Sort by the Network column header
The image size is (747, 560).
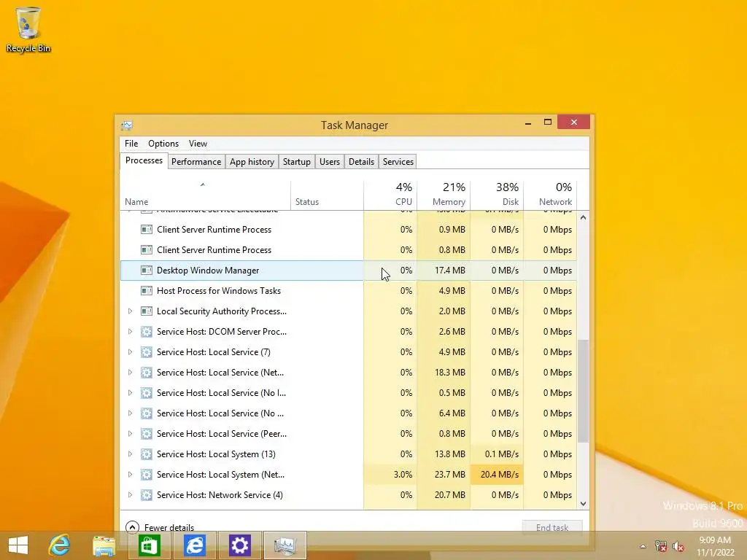pos(550,195)
